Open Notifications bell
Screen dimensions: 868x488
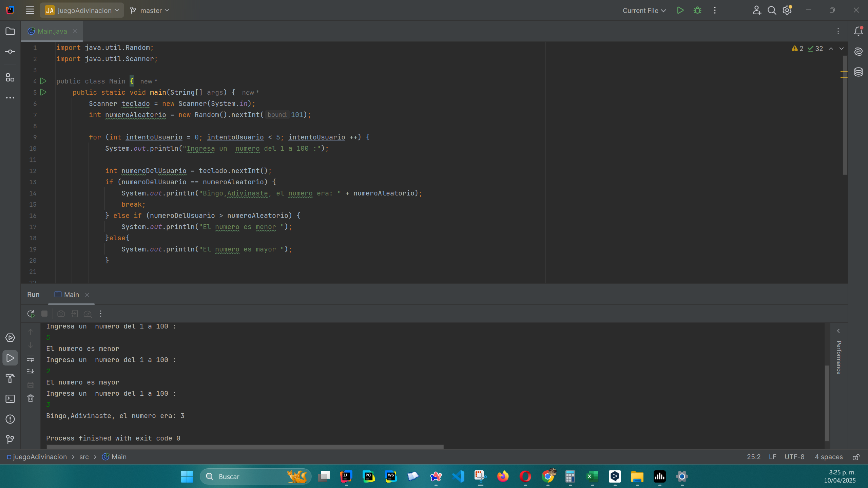(858, 31)
